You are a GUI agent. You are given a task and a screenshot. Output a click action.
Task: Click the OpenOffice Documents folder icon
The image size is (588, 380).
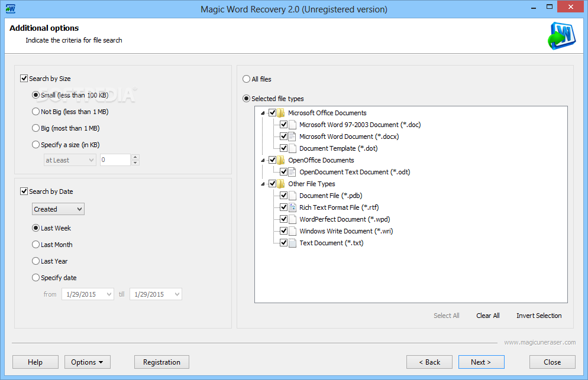point(281,160)
